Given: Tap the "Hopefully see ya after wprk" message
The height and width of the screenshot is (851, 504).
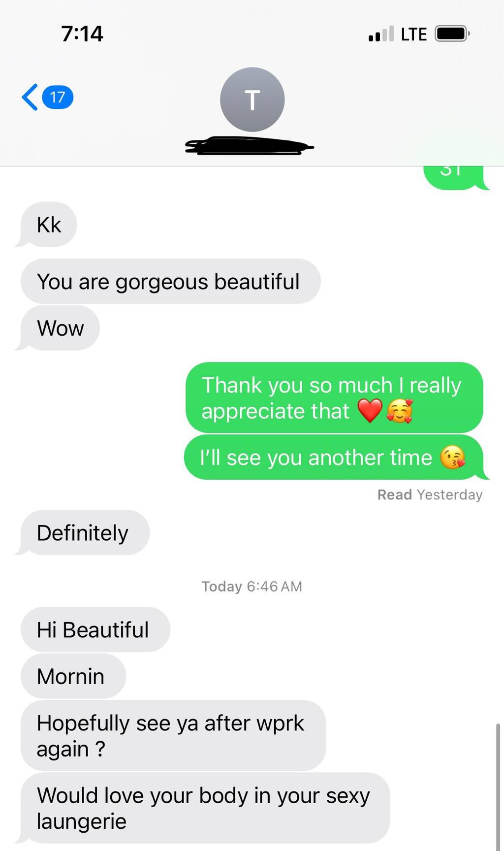Looking at the screenshot, I should 173,735.
